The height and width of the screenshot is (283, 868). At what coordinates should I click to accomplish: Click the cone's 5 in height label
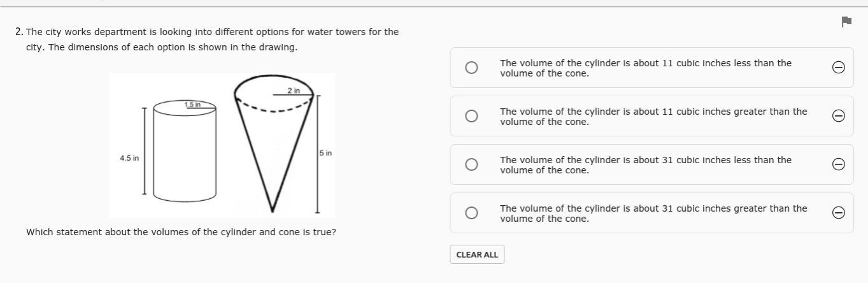click(325, 153)
